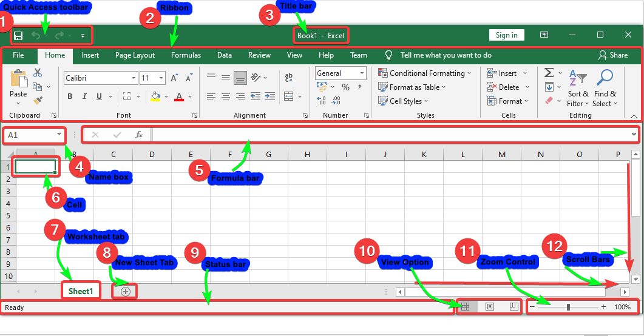Click the New Sheet plus button
The image size is (644, 336).
(126, 292)
